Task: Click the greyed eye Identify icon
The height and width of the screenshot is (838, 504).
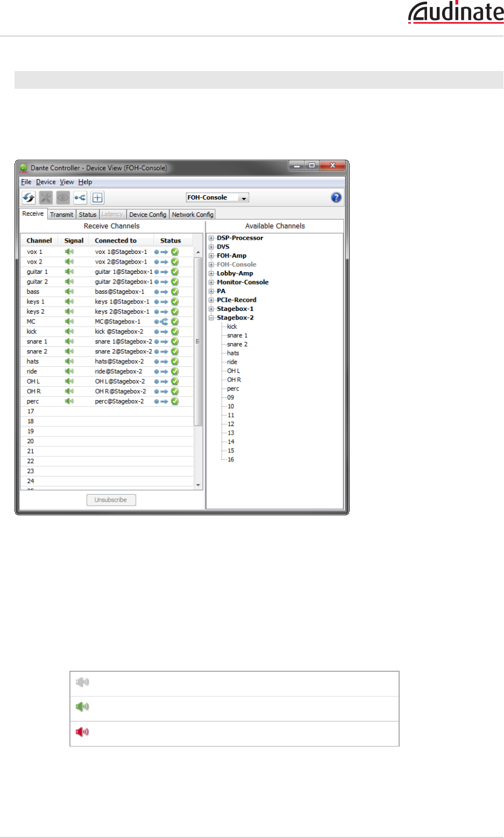Action: (63, 197)
